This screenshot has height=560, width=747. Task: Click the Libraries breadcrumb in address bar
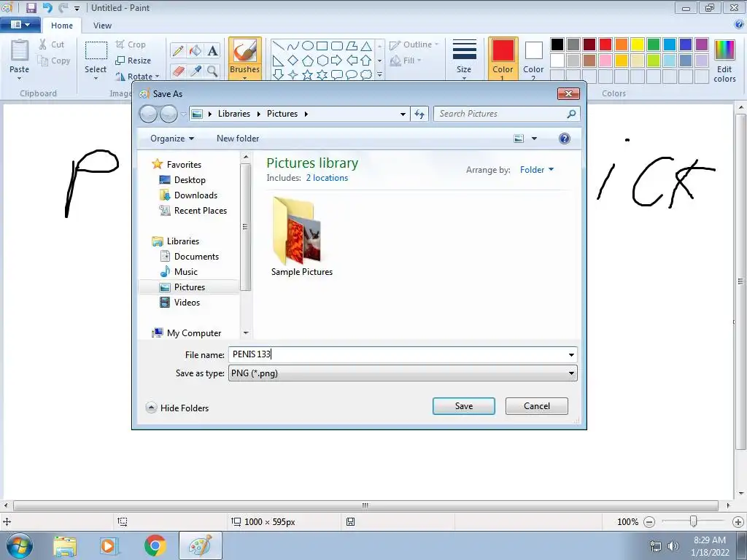(x=234, y=114)
